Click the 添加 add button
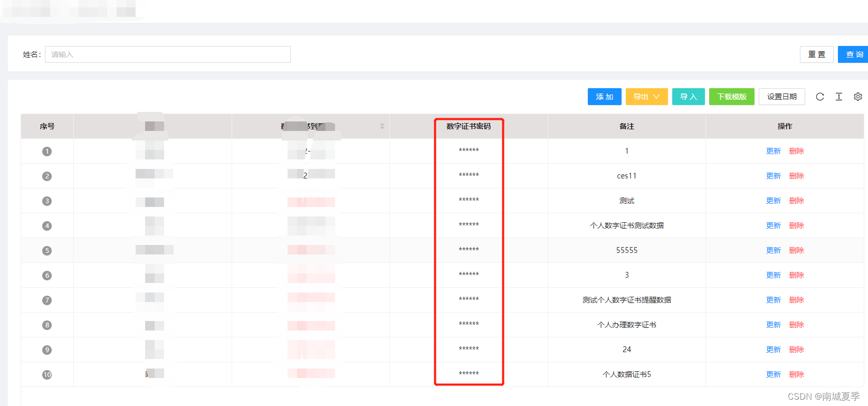Screen dimensions: 868x406 [x=605, y=97]
